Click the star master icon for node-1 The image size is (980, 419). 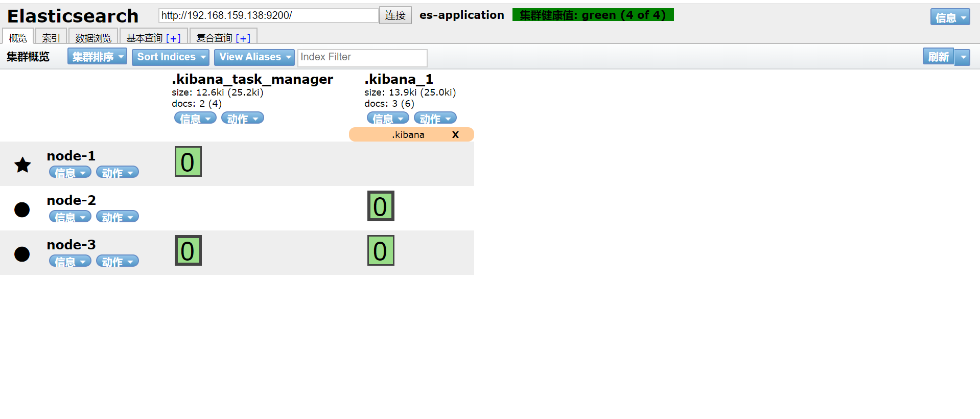point(22,165)
